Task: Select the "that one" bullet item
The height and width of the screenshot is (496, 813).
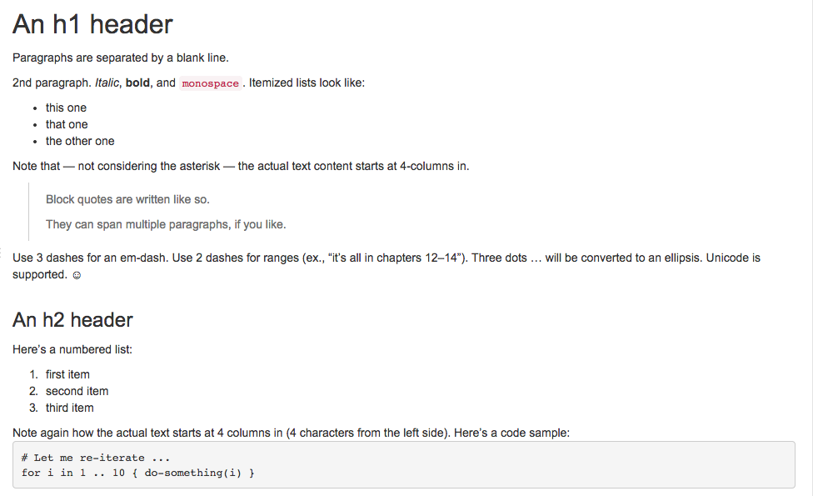Action: pos(66,125)
